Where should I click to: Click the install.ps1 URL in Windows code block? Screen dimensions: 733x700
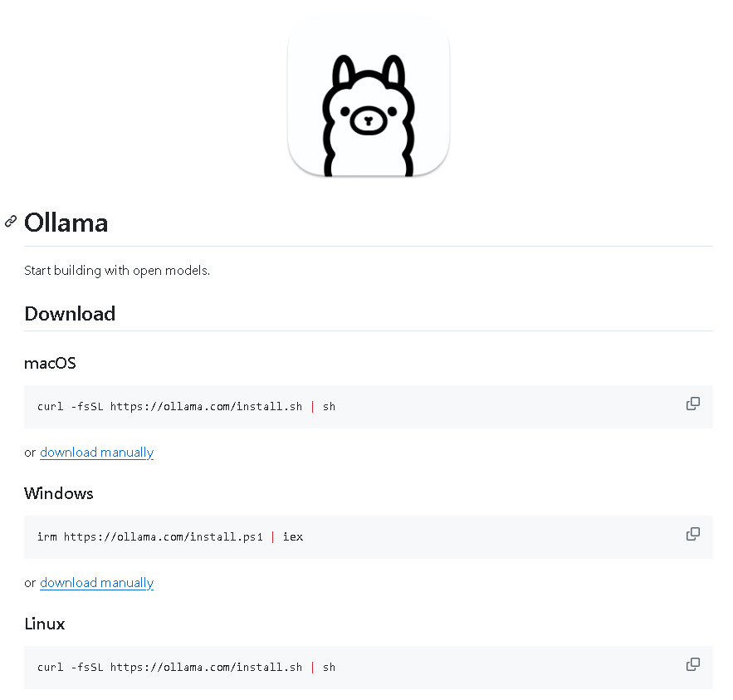pyautogui.click(x=164, y=537)
